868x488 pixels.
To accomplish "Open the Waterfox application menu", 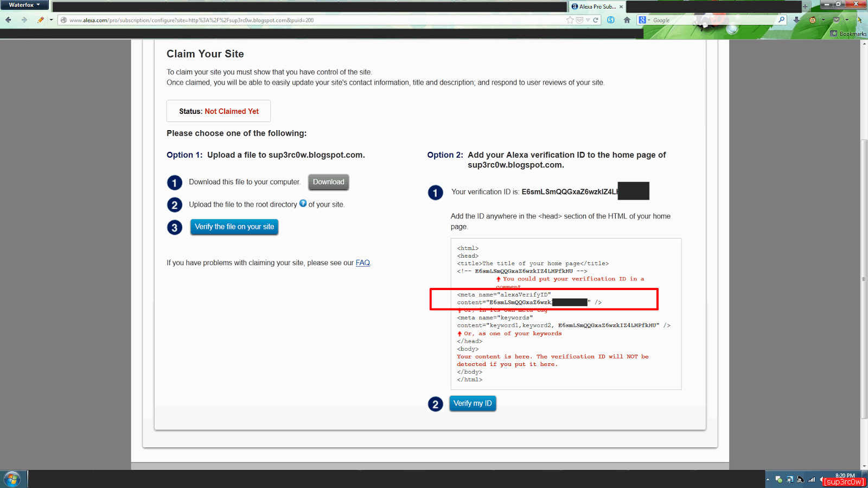I will pos(24,5).
